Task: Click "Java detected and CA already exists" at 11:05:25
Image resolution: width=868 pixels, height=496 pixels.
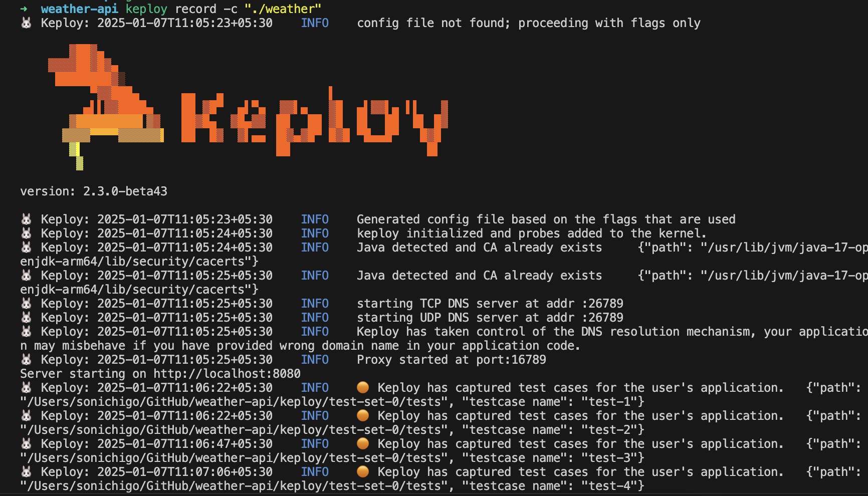Action: [x=480, y=276]
